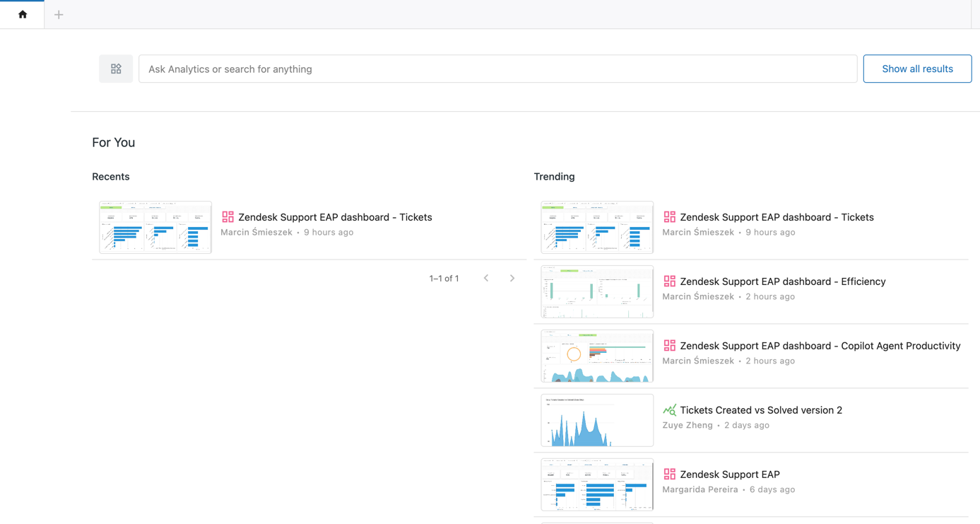
Task: Click the chart icon for Tickets Created vs Solved
Action: tap(669, 410)
